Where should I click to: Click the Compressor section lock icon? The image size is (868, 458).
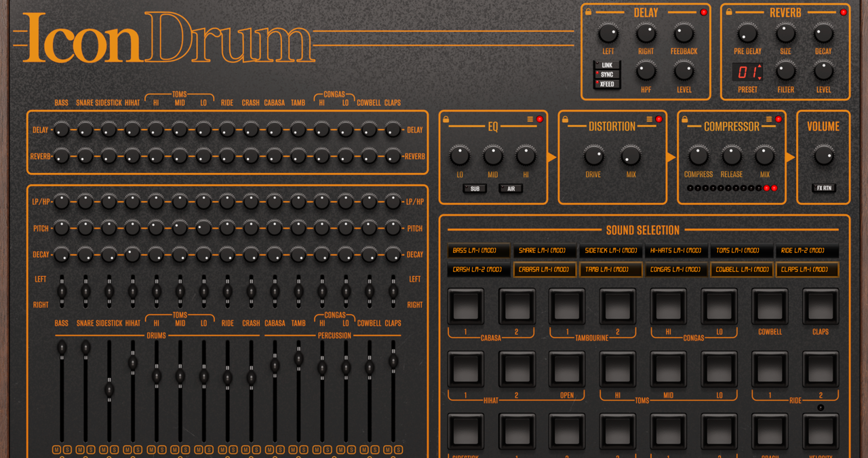coord(684,119)
